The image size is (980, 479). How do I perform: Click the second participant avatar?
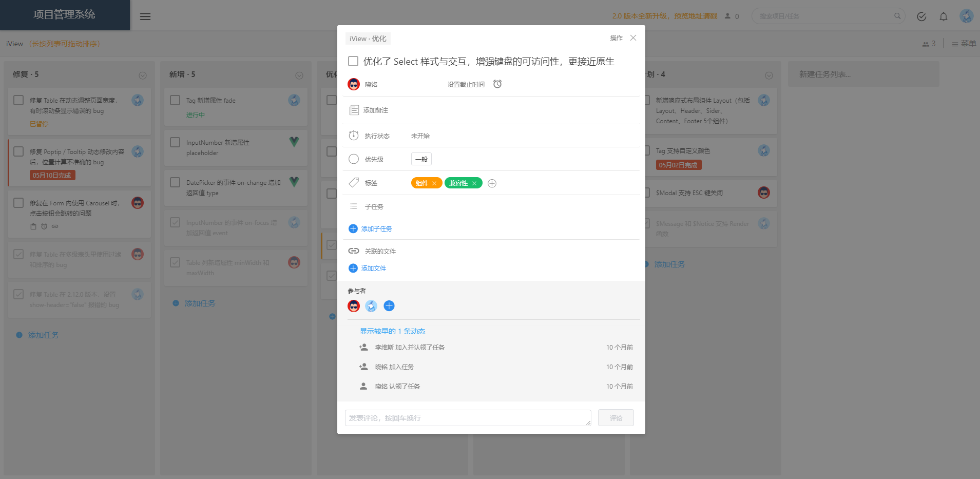[371, 306]
